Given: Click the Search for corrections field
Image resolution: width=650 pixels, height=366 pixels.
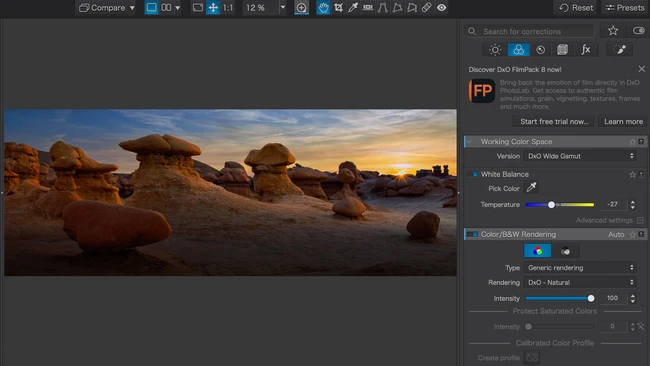Looking at the screenshot, I should (531, 32).
